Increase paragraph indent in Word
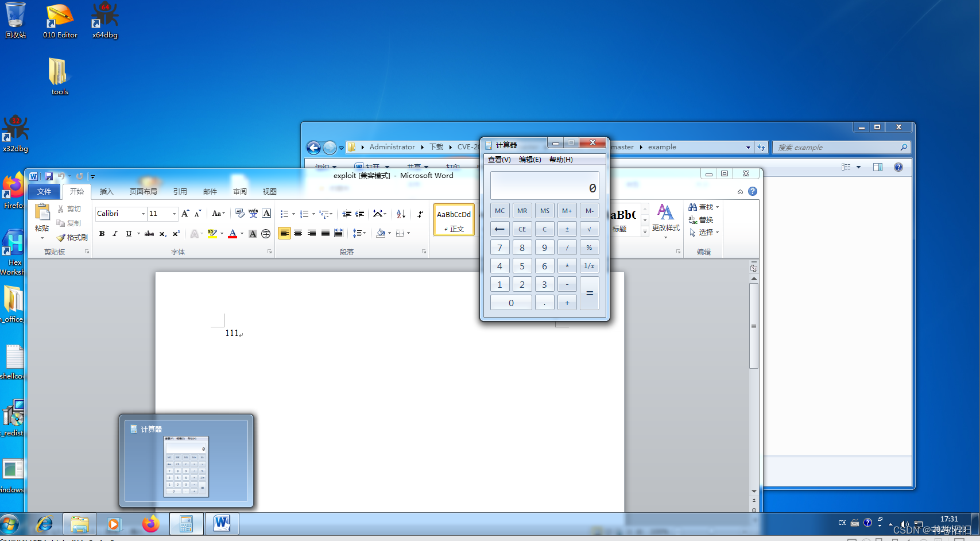 [x=360, y=214]
